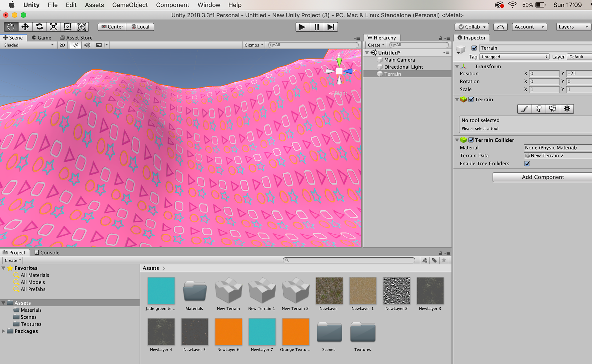Open the Component menu
The image size is (592, 364).
coord(172,5)
